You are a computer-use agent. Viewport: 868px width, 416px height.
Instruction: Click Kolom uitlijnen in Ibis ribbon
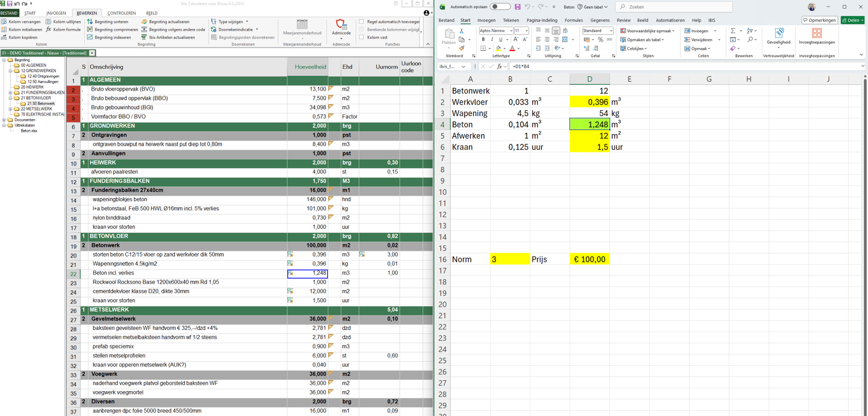click(x=63, y=21)
